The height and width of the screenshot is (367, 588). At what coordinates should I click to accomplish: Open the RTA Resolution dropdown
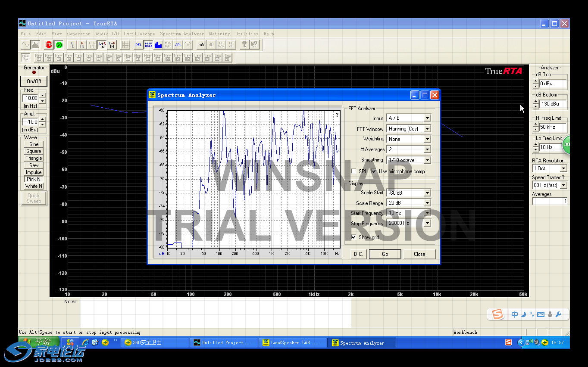click(563, 168)
